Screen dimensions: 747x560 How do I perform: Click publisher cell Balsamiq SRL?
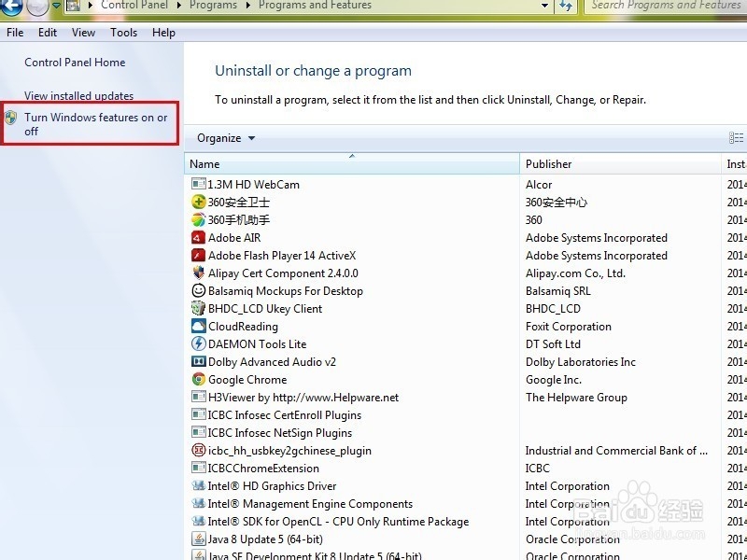557,291
